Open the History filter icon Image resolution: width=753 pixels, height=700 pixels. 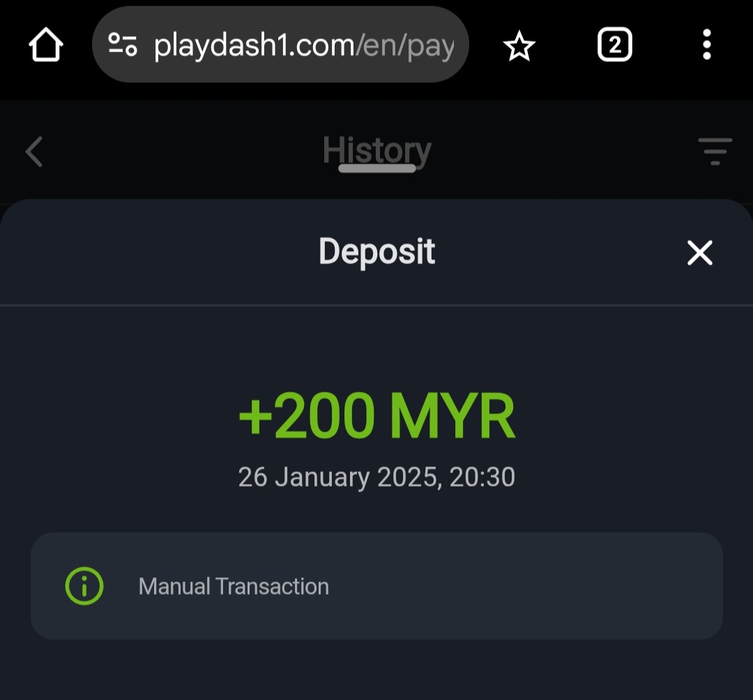(x=715, y=151)
